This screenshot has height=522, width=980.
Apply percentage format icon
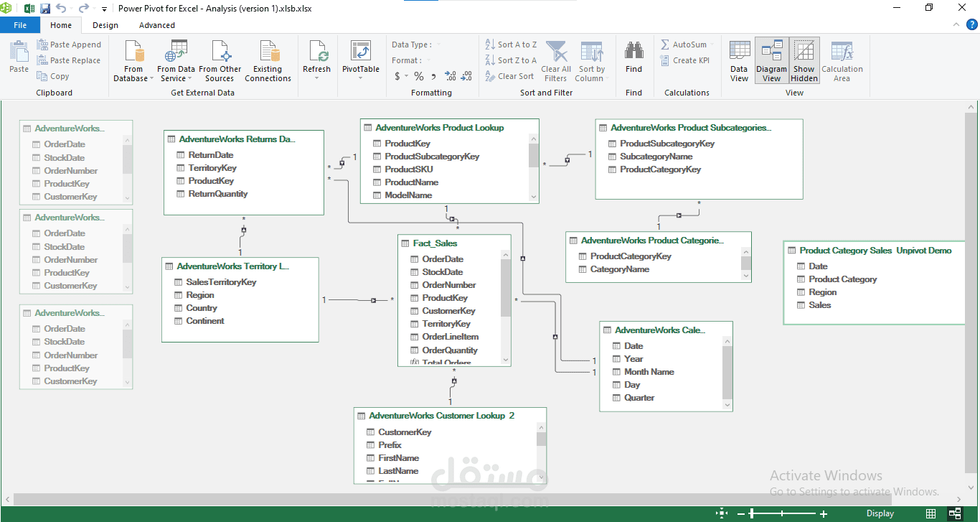click(418, 76)
